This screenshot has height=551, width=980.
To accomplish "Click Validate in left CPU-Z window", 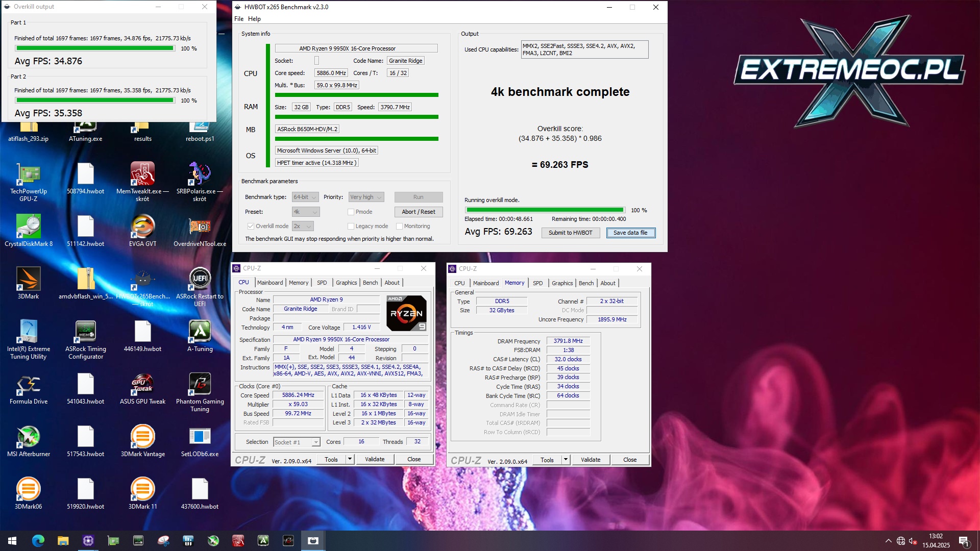I will pyautogui.click(x=375, y=459).
